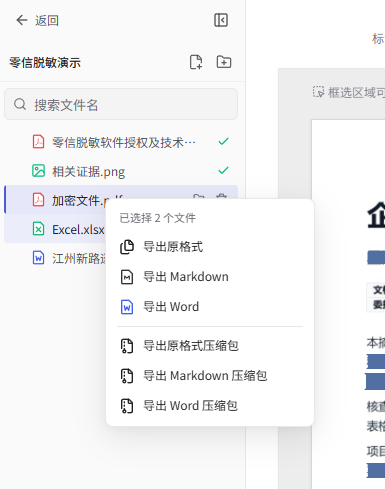Click zip icon beside 导出原格式压缩包
Image resolution: width=385 pixels, height=489 pixels.
[x=127, y=346]
